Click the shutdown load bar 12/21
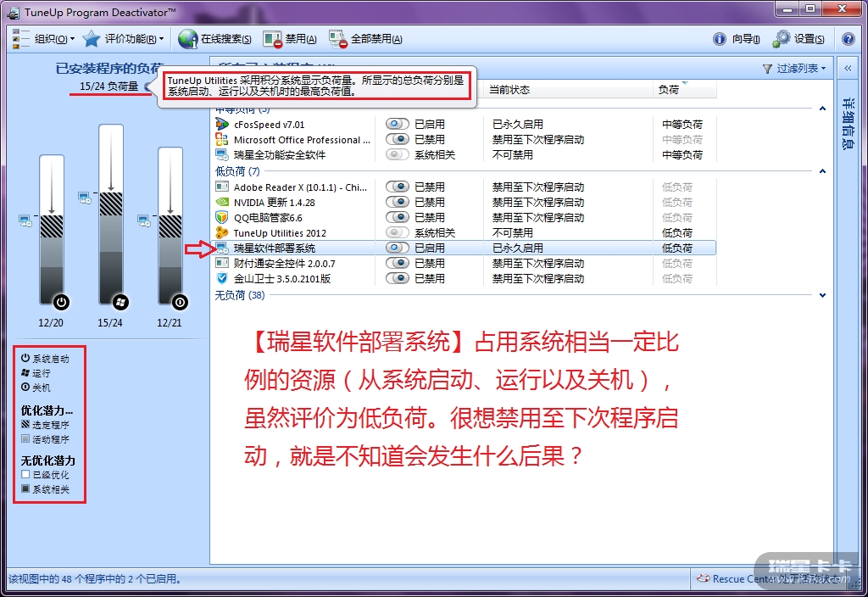 [x=170, y=226]
